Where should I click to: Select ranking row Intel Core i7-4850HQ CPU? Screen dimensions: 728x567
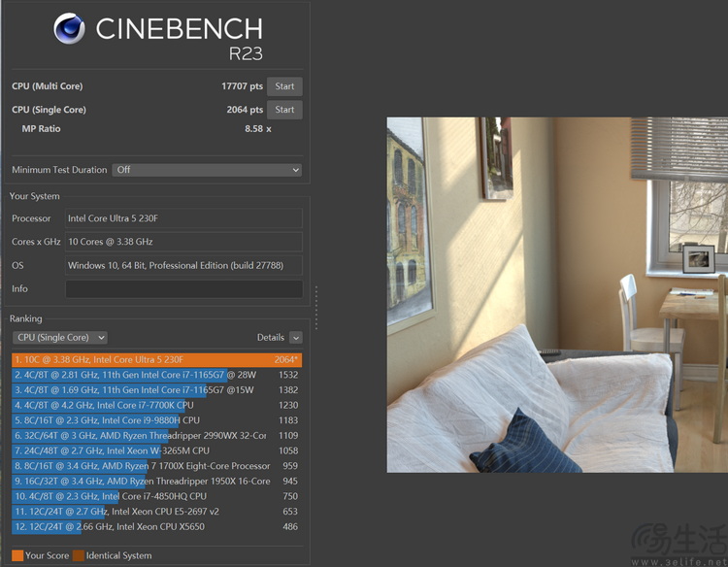[x=157, y=496]
